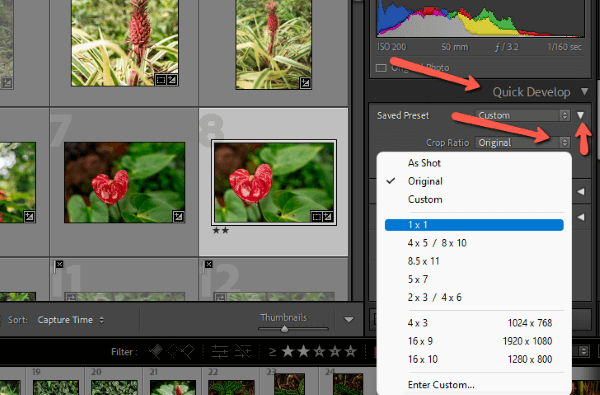Filter by unflagged photos icon
The height and width of the screenshot is (395, 600).
(x=173, y=351)
